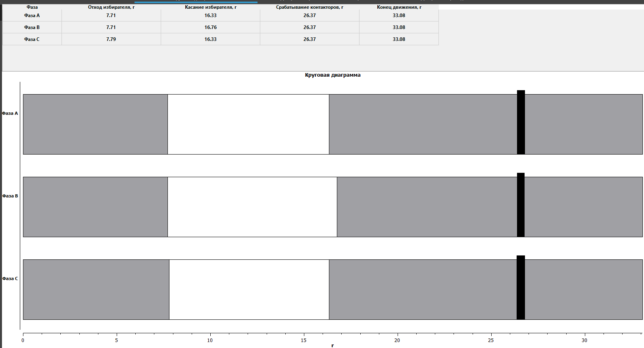644x348 pixels.
Task: Select the black marker on Фаза B bar
Action: [521, 205]
